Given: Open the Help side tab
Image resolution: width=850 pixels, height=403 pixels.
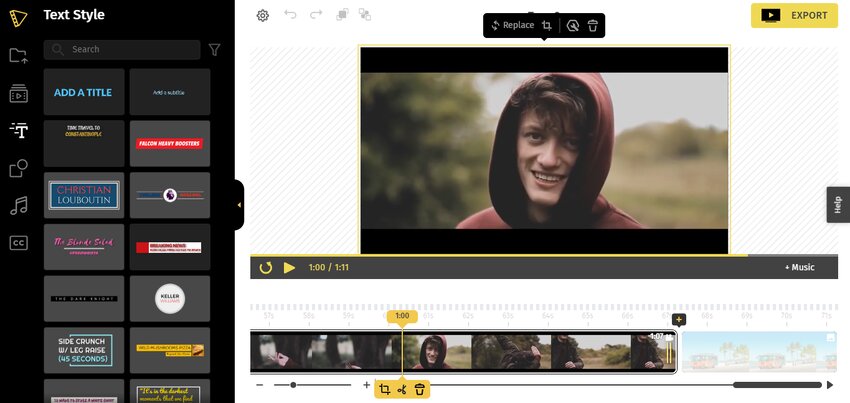Looking at the screenshot, I should (x=838, y=205).
